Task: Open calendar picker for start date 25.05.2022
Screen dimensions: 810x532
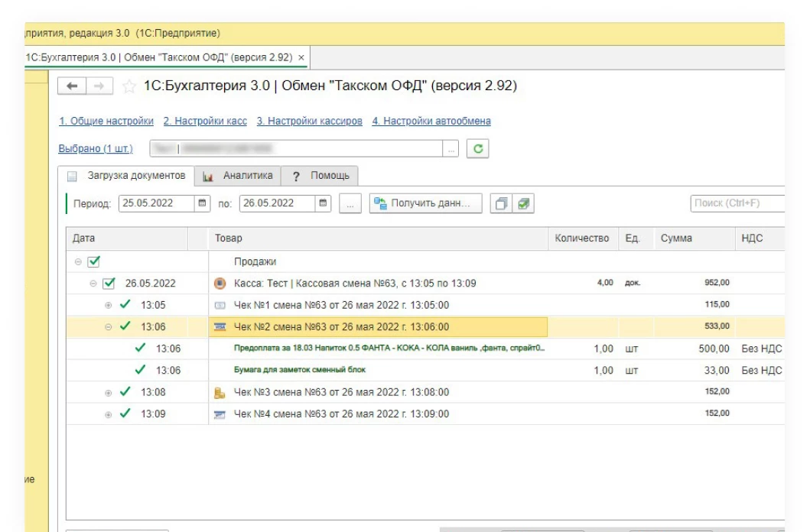Action: [x=203, y=203]
